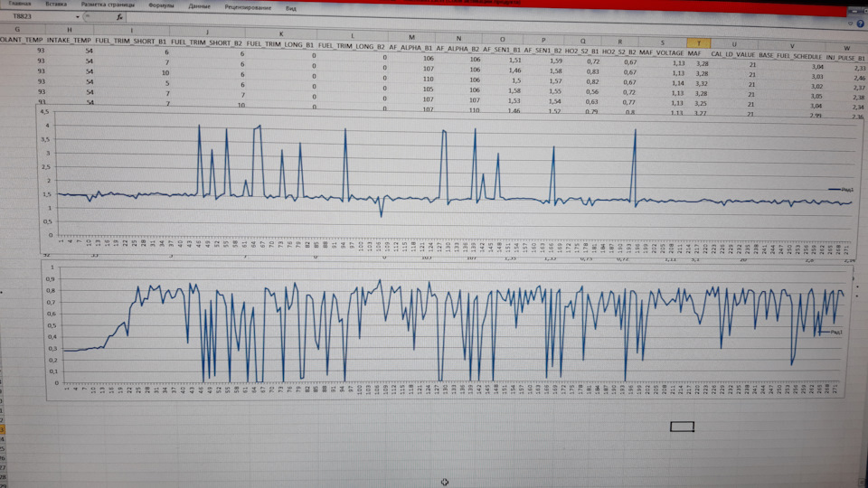Select highlighted column T header
The width and height of the screenshot is (868, 488).
pyautogui.click(x=699, y=43)
